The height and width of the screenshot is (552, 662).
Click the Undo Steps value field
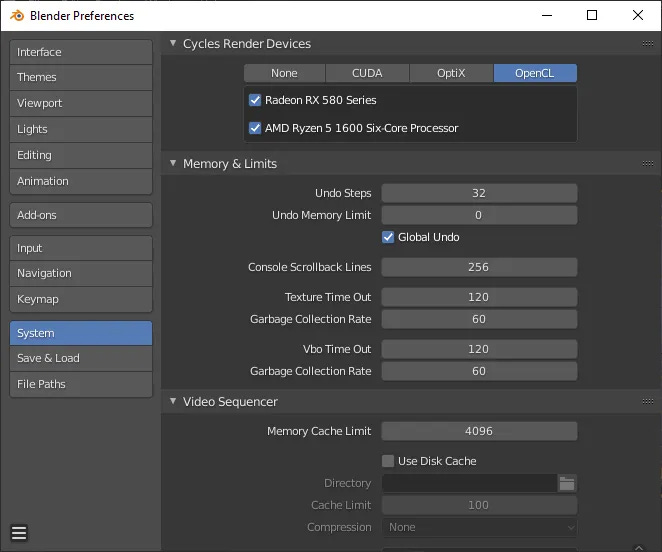tap(479, 193)
